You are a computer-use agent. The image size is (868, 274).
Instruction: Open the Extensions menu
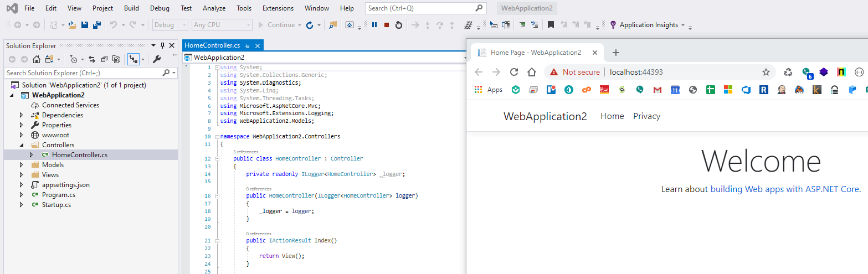[x=278, y=8]
